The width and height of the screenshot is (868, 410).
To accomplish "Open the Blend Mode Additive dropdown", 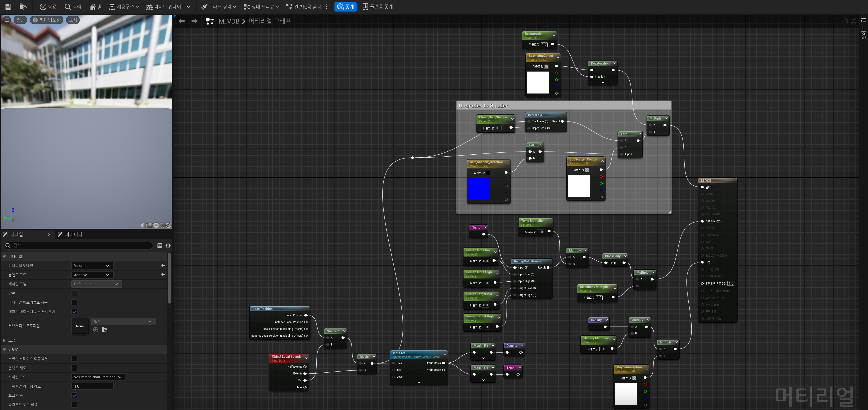I will (x=92, y=275).
